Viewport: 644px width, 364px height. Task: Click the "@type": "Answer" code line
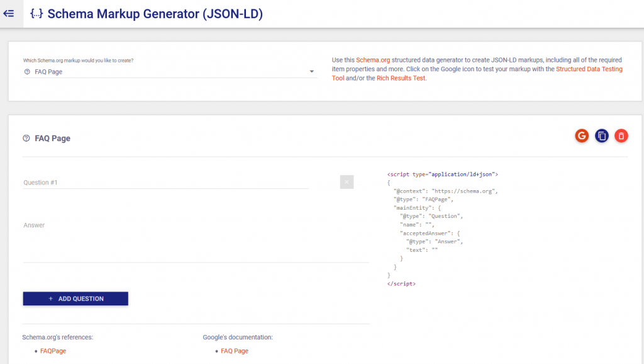click(x=435, y=242)
